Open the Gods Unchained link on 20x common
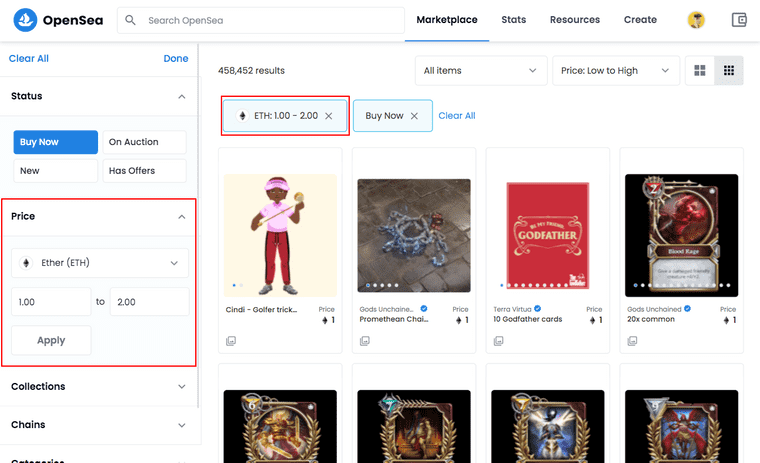The width and height of the screenshot is (760, 463). point(654,309)
